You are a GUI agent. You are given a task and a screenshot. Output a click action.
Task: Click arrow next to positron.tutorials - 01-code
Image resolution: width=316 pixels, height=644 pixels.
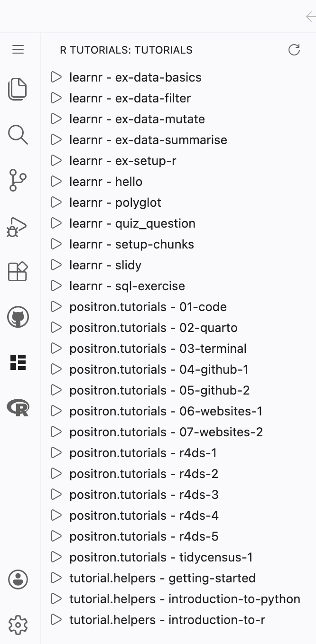pos(56,307)
